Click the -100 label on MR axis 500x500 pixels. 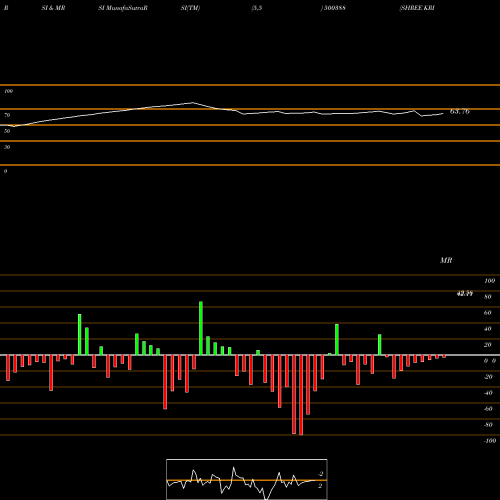490,441
